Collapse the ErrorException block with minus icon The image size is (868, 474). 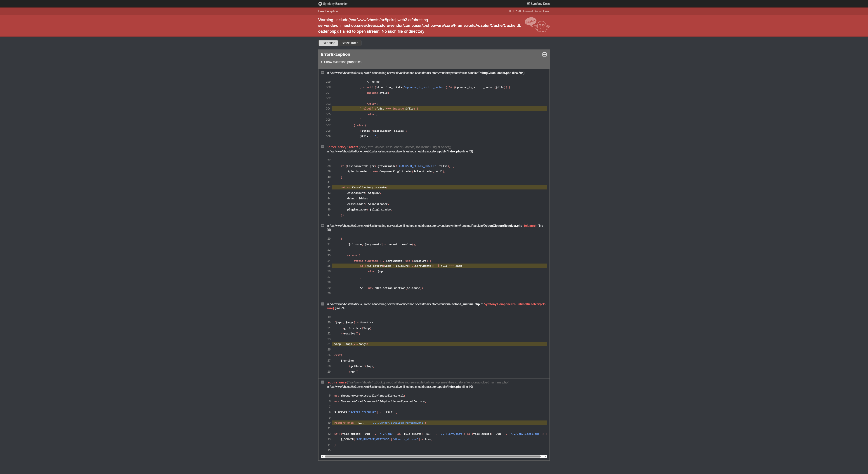click(x=544, y=55)
